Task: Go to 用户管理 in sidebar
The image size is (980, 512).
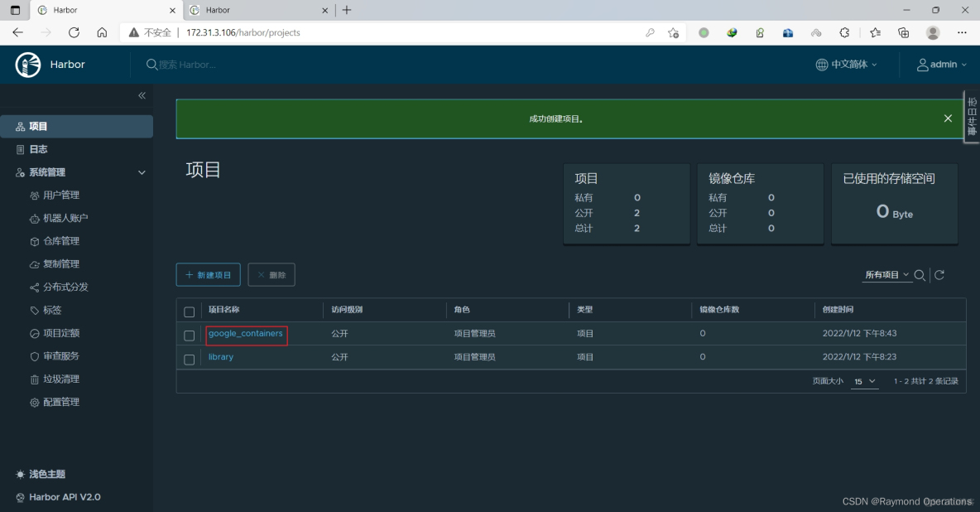Action: point(60,196)
